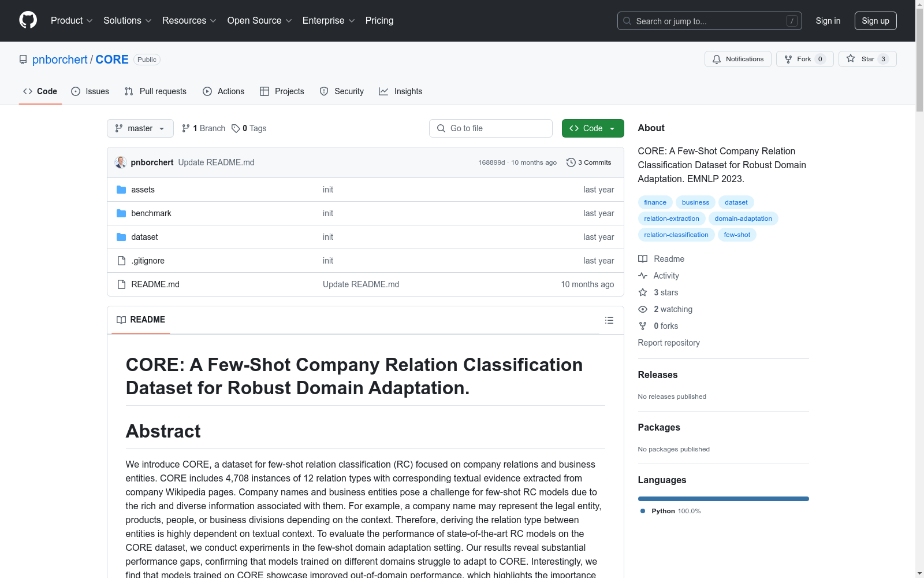Expand the Open Source menu
This screenshot has height=578, width=924.
point(260,20)
